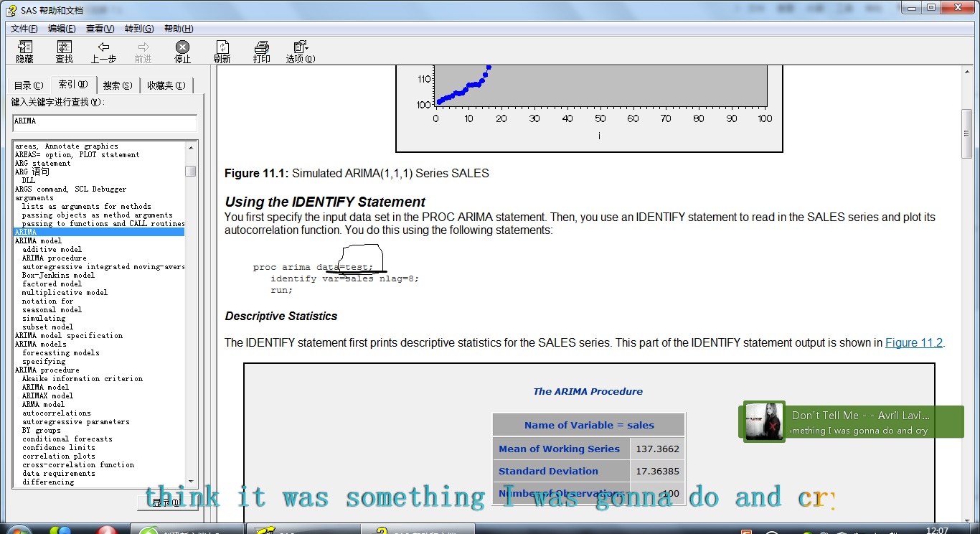Image resolution: width=980 pixels, height=534 pixels.
Task: Click the "Mean of Working Series" table cell
Action: click(560, 449)
